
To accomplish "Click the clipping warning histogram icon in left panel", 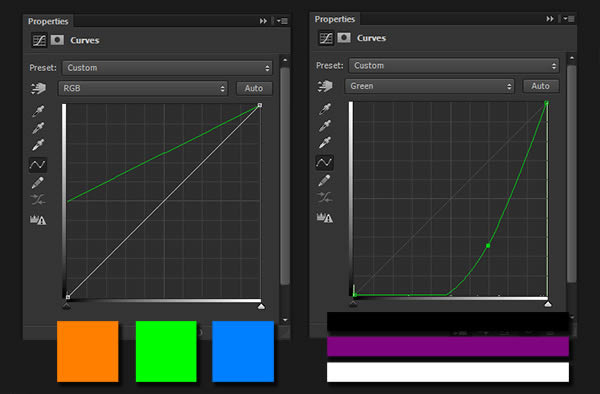I will [38, 220].
